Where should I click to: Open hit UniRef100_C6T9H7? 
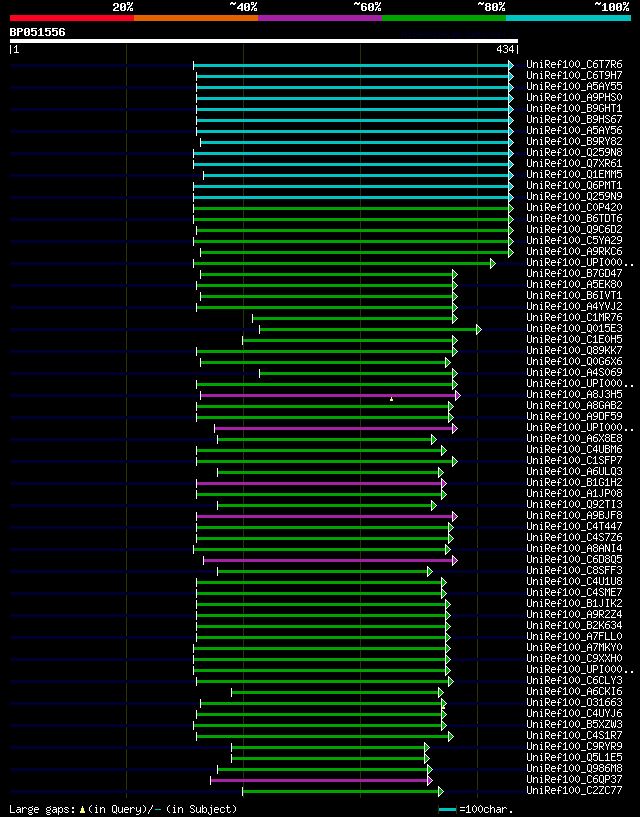pos(574,76)
